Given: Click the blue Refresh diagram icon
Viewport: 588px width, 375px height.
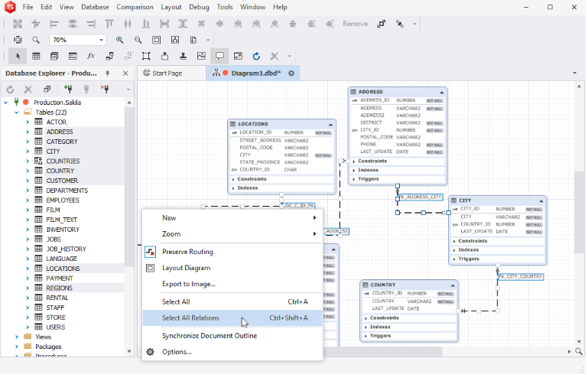Looking at the screenshot, I should pos(256,57).
